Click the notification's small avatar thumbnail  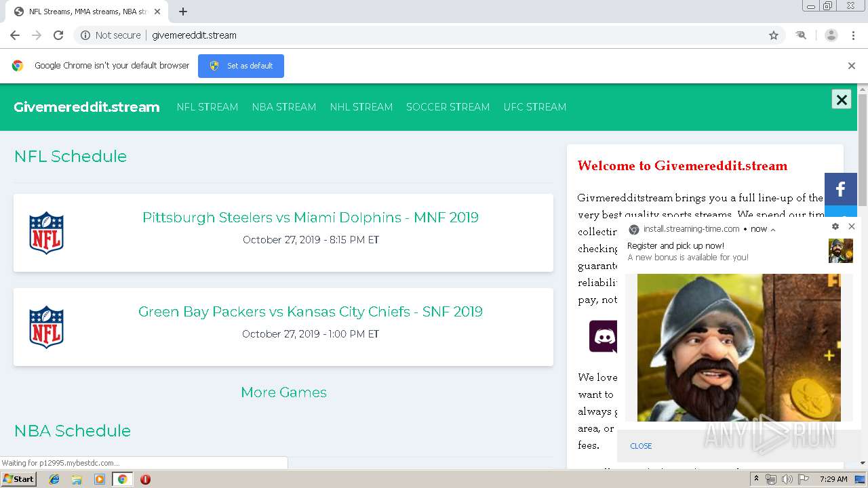[x=841, y=251]
